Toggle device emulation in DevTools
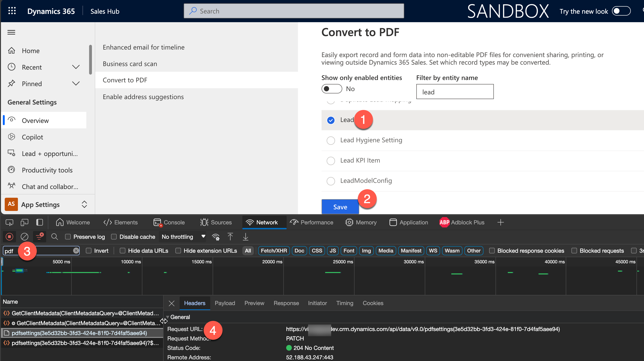This screenshot has width=644, height=361. (x=24, y=222)
